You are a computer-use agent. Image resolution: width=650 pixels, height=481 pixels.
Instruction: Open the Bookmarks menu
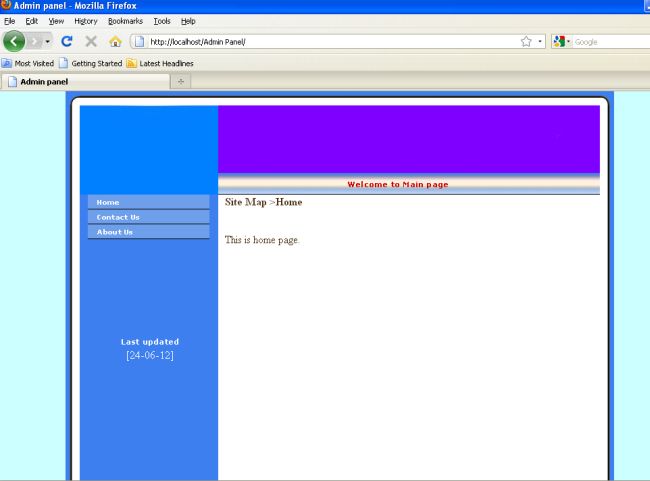click(125, 21)
